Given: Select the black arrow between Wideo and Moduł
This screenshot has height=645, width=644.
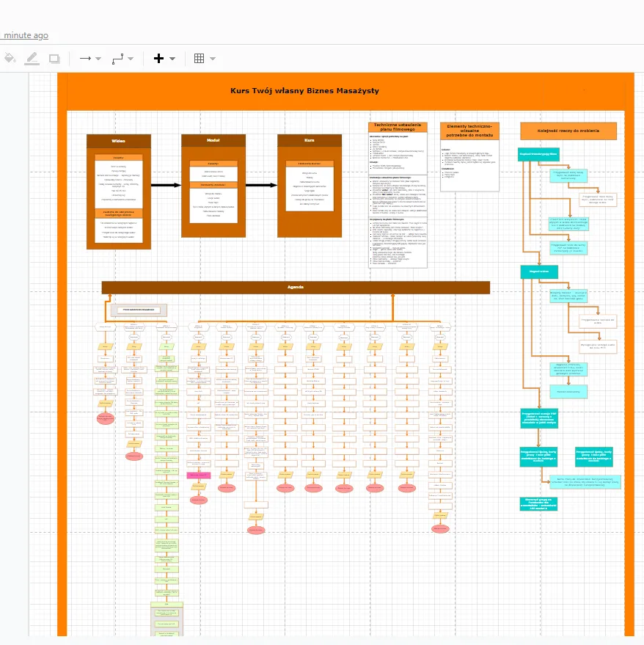Looking at the screenshot, I should [166, 185].
